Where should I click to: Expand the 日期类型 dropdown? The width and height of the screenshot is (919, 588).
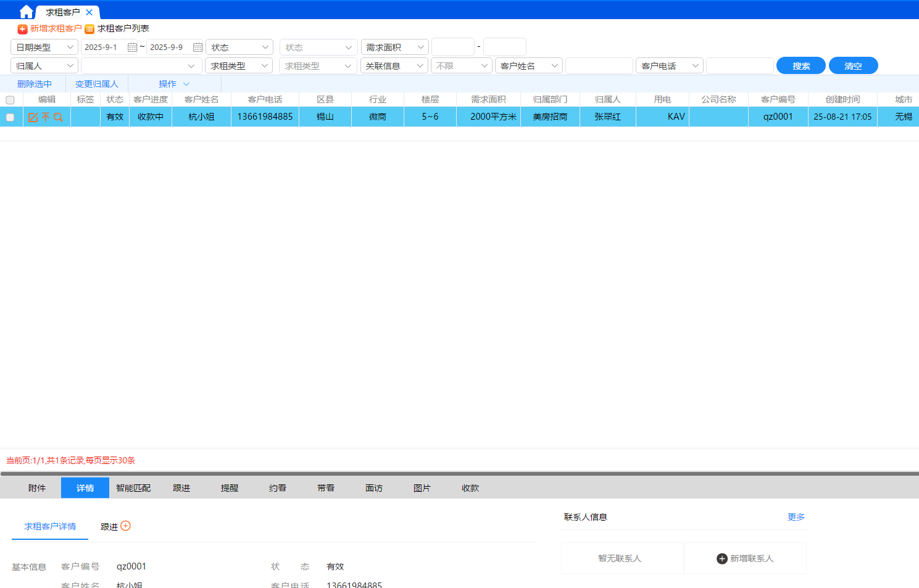(44, 48)
